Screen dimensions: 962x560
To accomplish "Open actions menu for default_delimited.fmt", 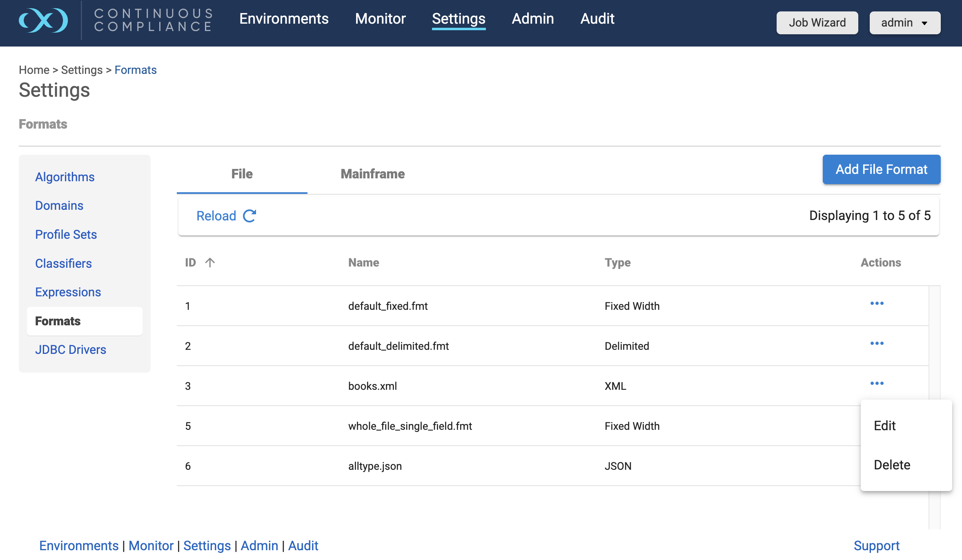I will click(877, 343).
